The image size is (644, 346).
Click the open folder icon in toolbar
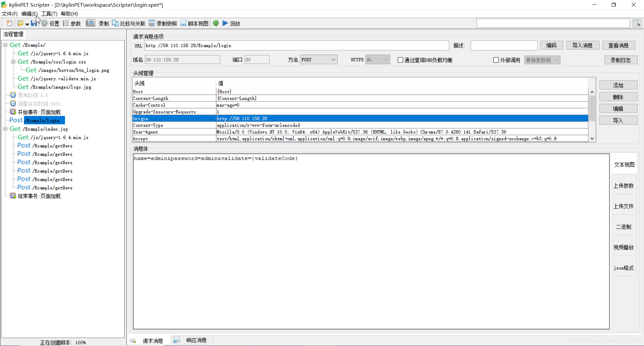(20, 23)
